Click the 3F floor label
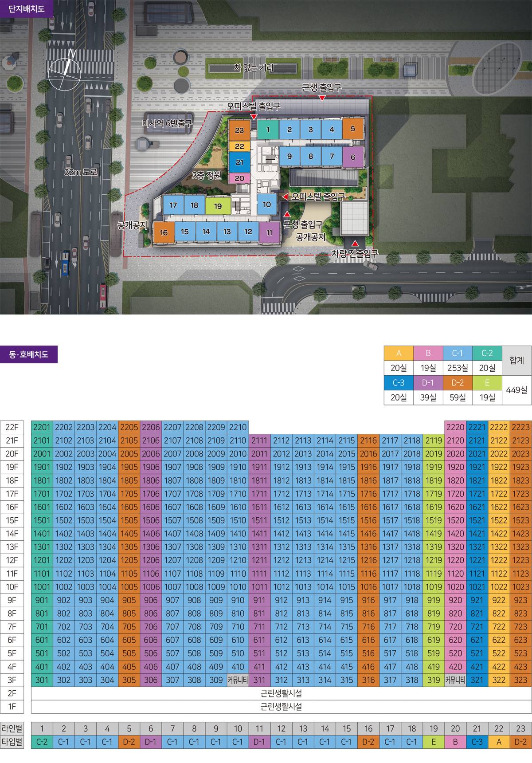Screen dimensions: 532x763 tap(11, 680)
